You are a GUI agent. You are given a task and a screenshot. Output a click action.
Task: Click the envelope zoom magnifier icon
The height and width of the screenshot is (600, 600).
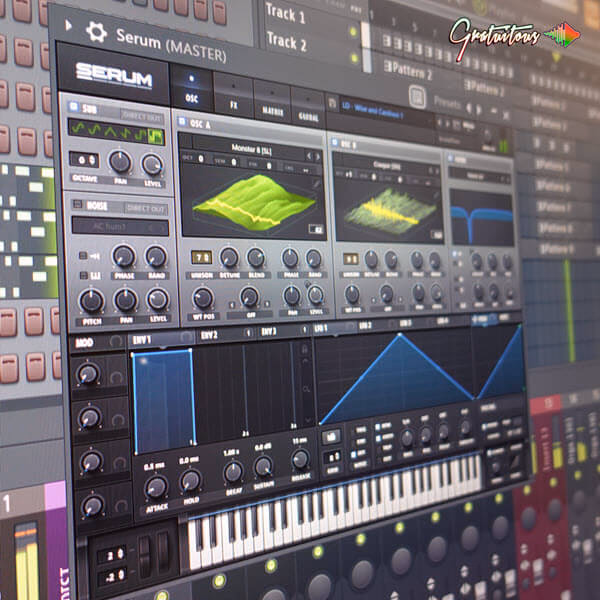click(x=307, y=388)
